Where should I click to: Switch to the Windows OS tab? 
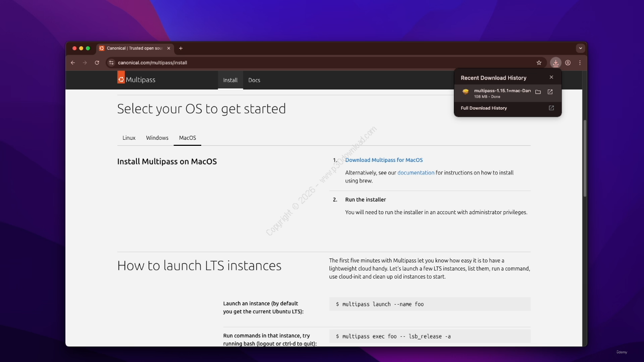coord(157,138)
